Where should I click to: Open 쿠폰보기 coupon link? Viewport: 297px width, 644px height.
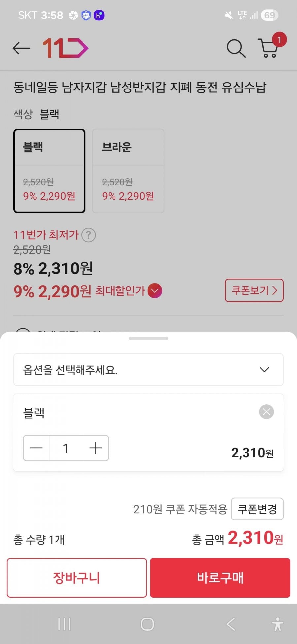[x=254, y=291]
